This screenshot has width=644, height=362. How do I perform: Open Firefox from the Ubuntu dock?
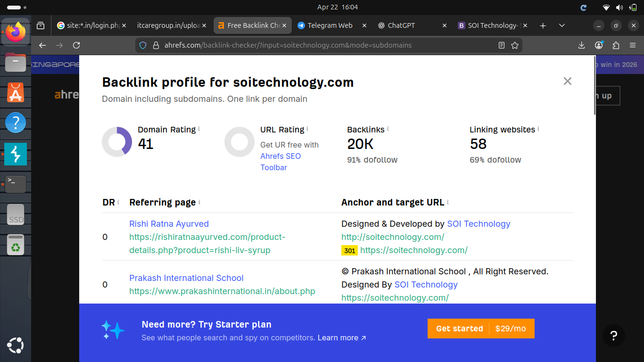pyautogui.click(x=16, y=32)
